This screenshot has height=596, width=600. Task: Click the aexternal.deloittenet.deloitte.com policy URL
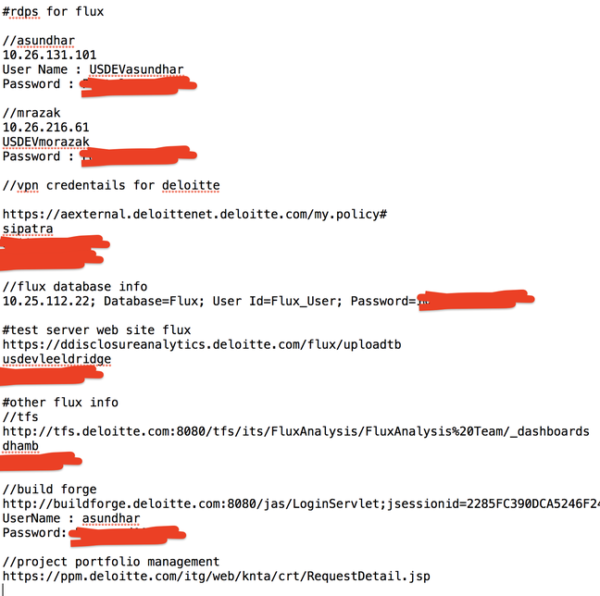pos(195,214)
